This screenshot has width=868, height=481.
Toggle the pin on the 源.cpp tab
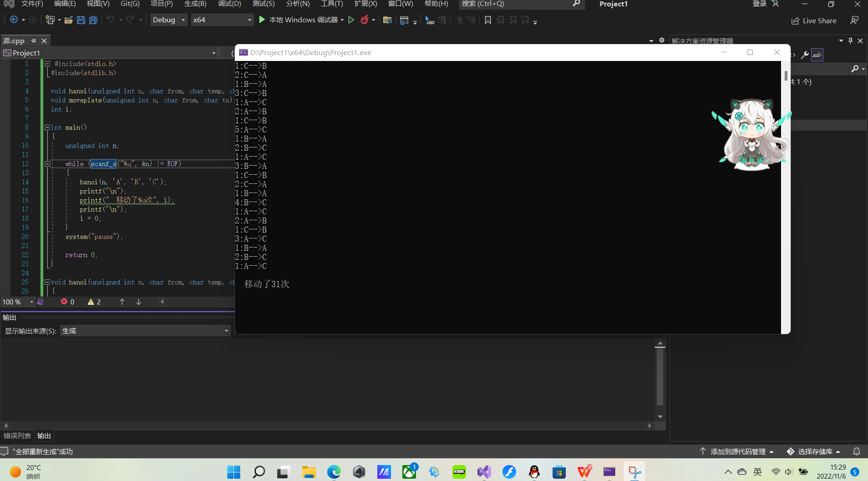[33, 41]
